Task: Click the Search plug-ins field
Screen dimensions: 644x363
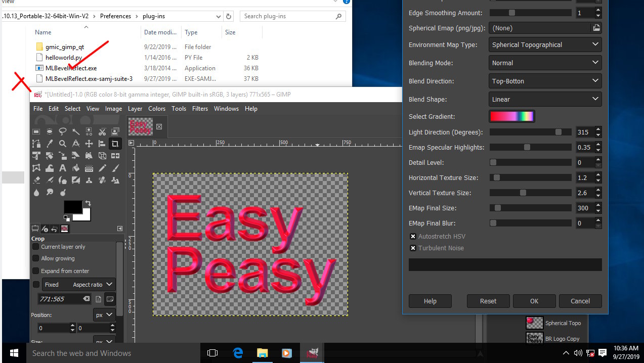Action: (292, 16)
